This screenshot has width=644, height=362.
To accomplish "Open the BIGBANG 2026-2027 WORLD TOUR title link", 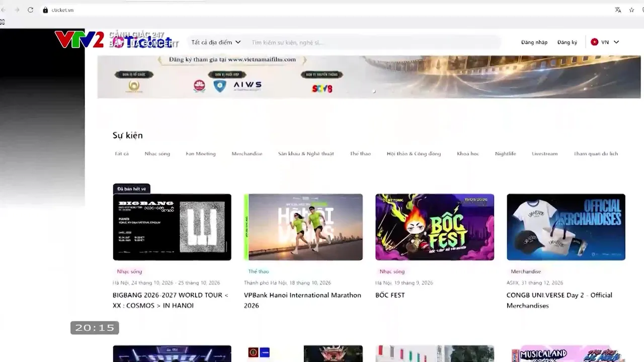I will pyautogui.click(x=171, y=300).
